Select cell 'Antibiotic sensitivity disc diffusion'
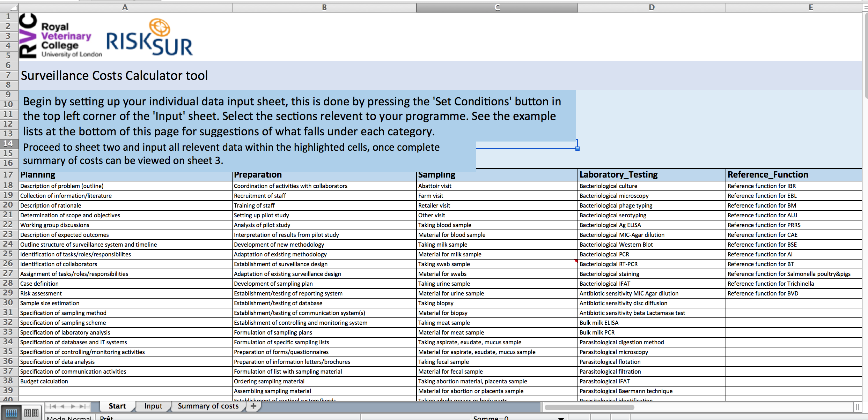 tap(652, 303)
